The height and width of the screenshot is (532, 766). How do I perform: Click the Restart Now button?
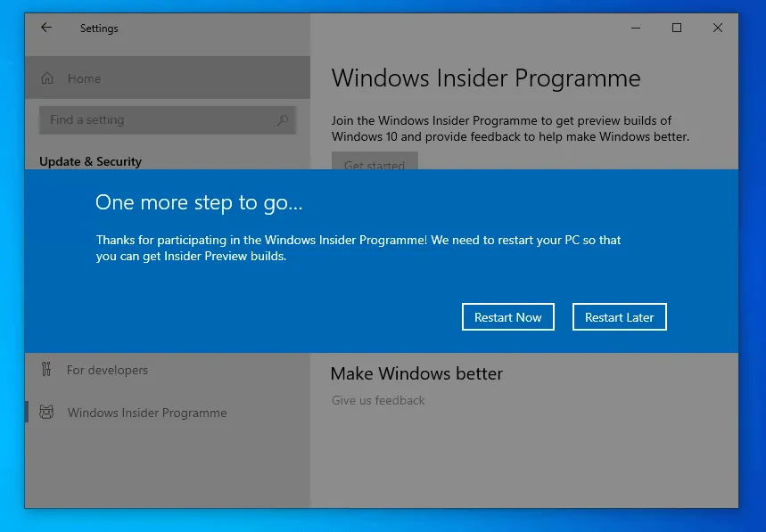pos(507,316)
